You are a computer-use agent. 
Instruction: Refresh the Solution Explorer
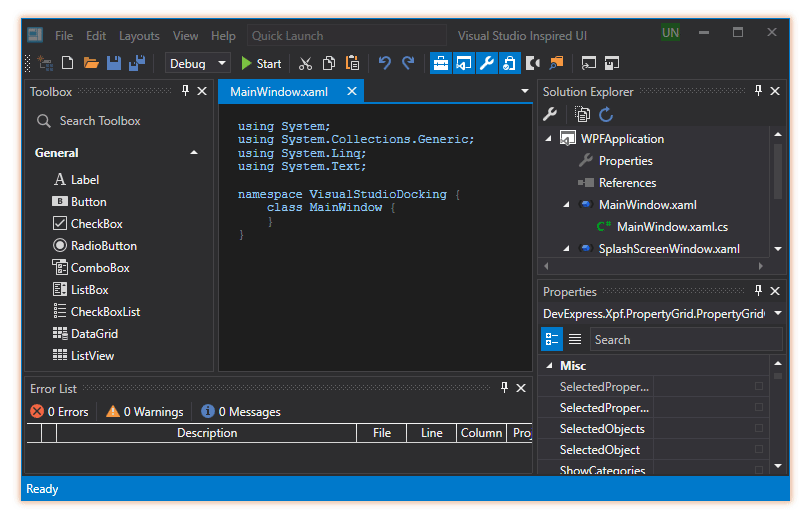[606, 114]
